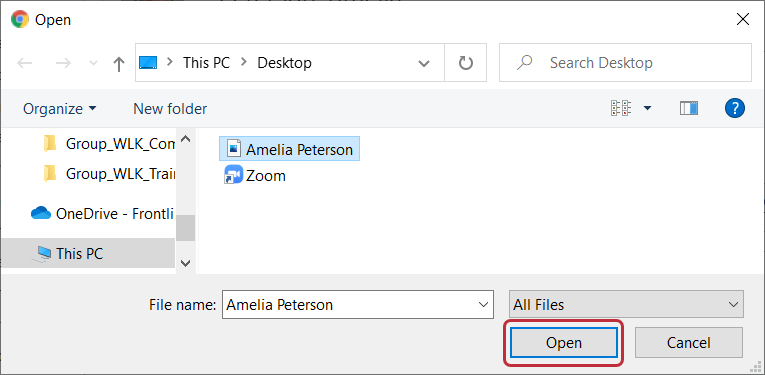This screenshot has height=375, width=765.
Task: Expand the address bar previous locations chevron
Action: [424, 63]
